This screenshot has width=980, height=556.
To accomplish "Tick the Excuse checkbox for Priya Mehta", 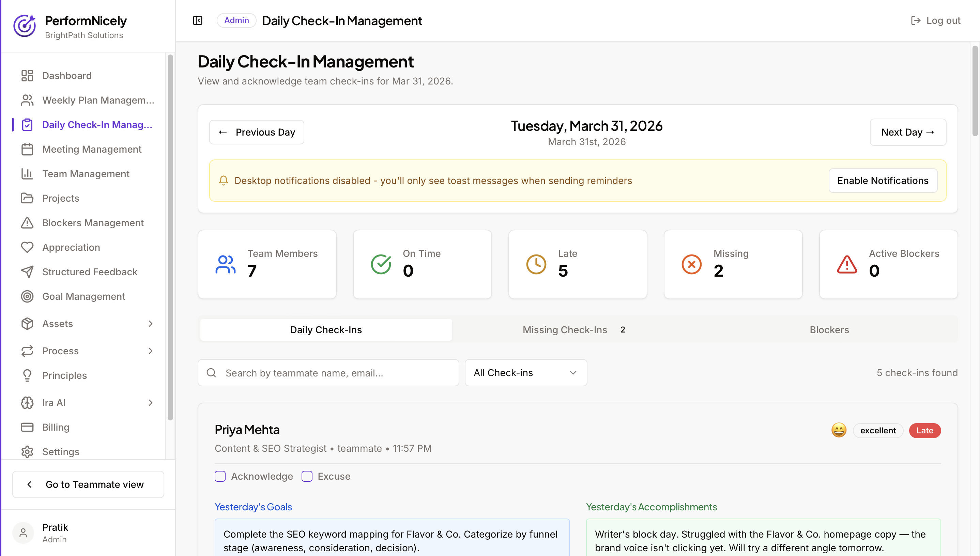I will [x=307, y=476].
